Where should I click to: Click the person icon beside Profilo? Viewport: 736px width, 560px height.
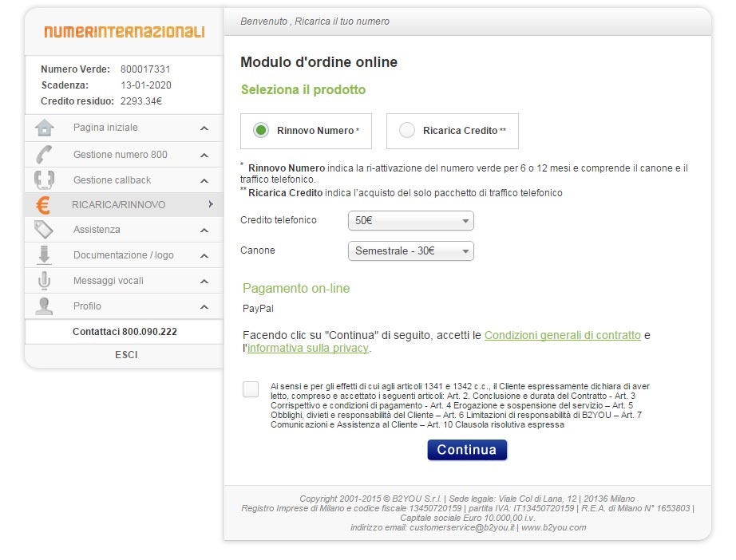coord(44,306)
